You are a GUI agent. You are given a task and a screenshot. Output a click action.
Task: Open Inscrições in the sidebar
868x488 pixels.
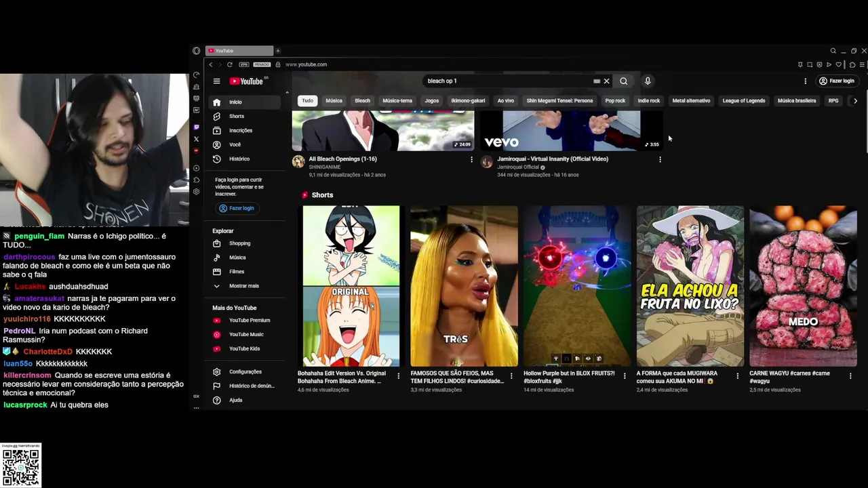coord(245,131)
